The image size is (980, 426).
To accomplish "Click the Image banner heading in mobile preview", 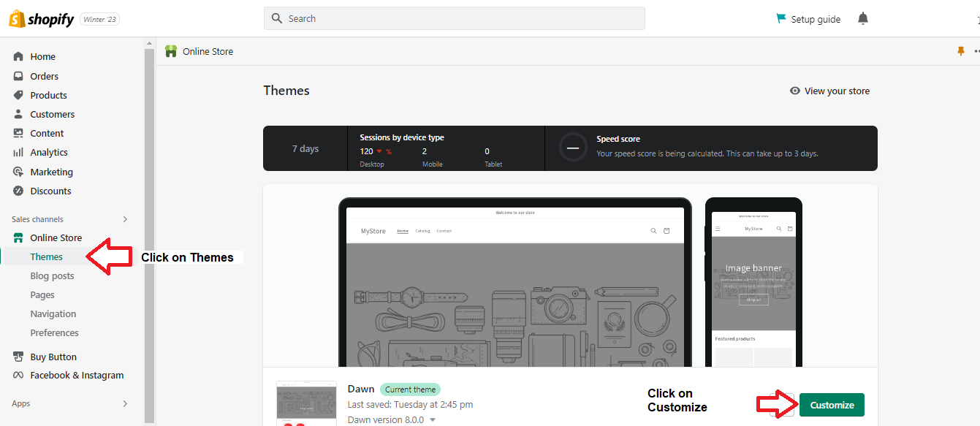I will pyautogui.click(x=753, y=268).
